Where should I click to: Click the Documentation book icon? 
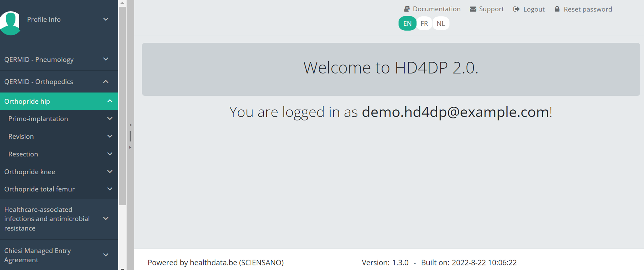pyautogui.click(x=407, y=9)
